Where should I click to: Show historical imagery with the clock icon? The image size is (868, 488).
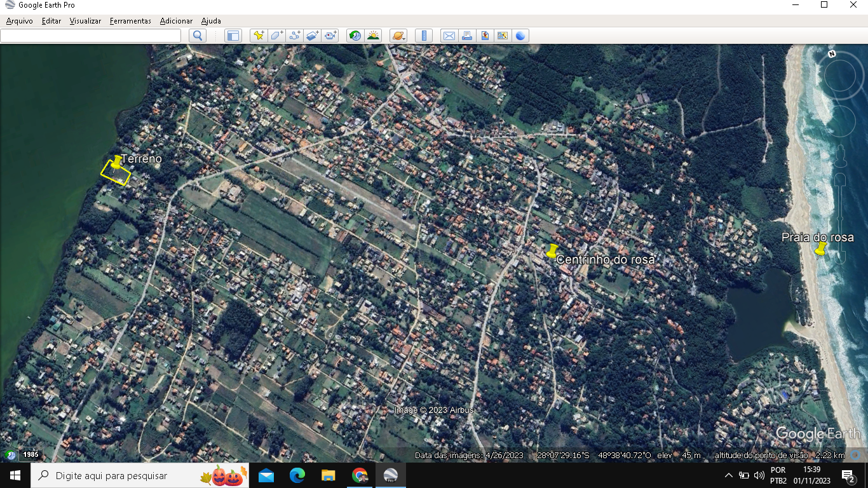[355, 36]
